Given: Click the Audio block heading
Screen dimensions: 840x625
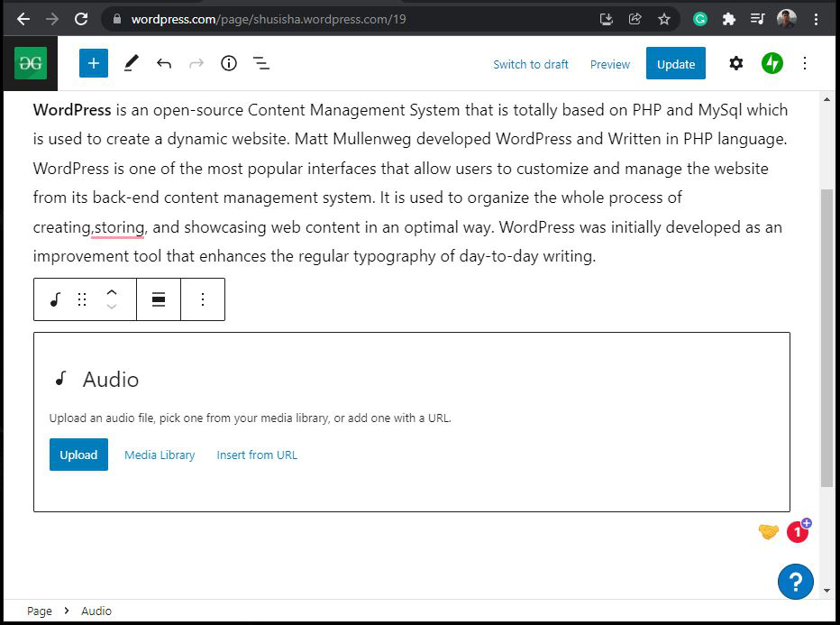Looking at the screenshot, I should [110, 380].
